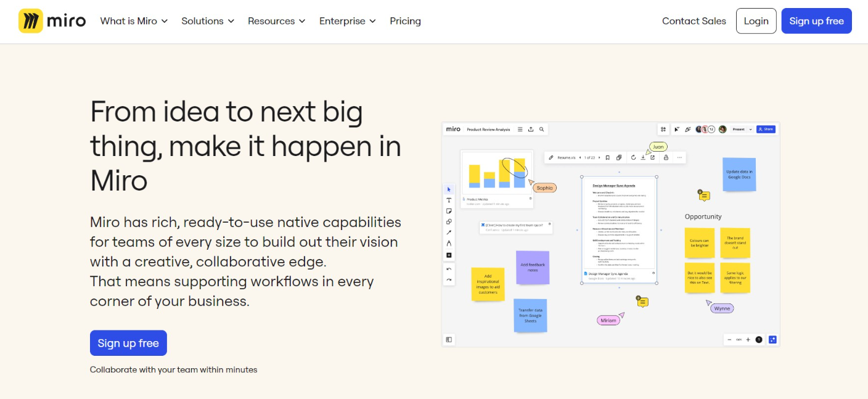
Task: Choose the sticky note tool in the board toolbar
Action: pos(449,211)
